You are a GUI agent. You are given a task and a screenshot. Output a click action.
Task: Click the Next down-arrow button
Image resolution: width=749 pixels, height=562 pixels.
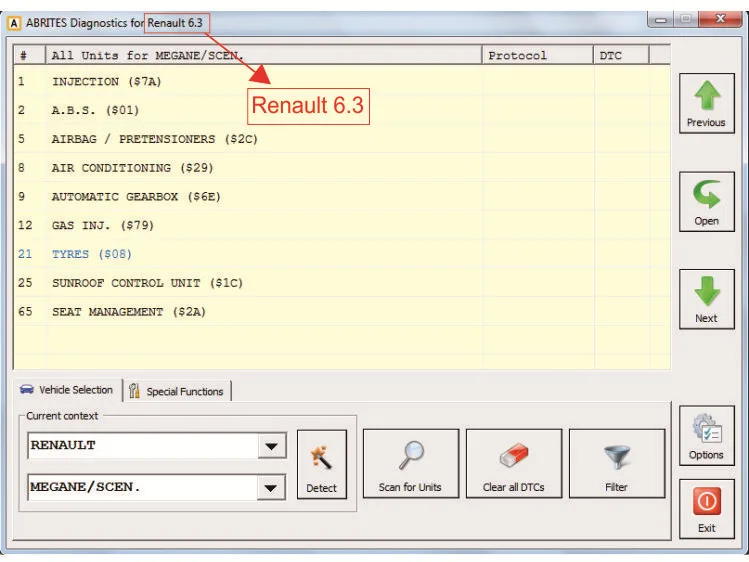pos(706,299)
